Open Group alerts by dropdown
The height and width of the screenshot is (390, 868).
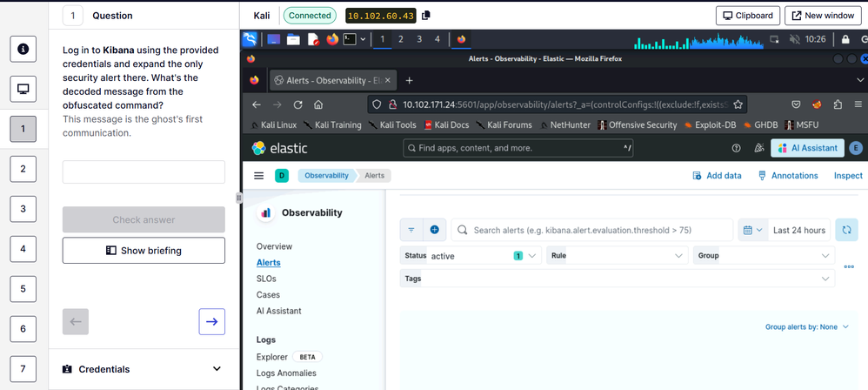click(x=805, y=327)
